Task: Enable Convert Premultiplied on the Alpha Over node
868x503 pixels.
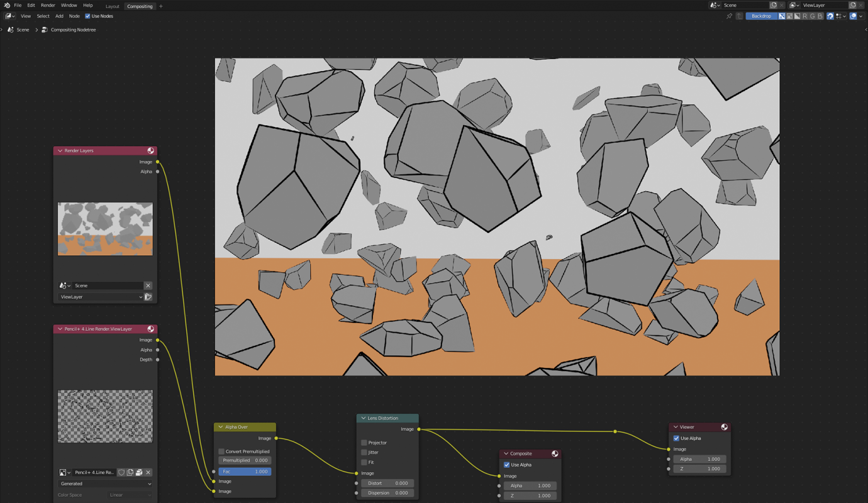Action: [x=221, y=451]
